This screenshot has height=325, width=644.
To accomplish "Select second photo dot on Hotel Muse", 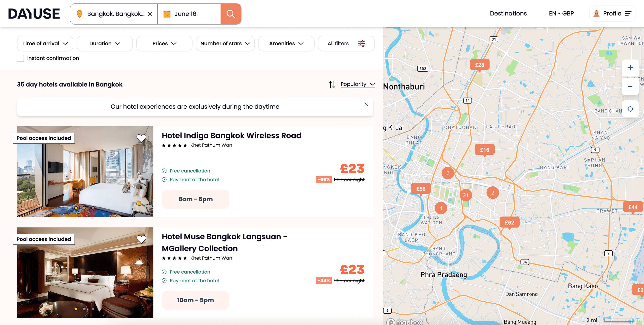I will [x=84, y=309].
